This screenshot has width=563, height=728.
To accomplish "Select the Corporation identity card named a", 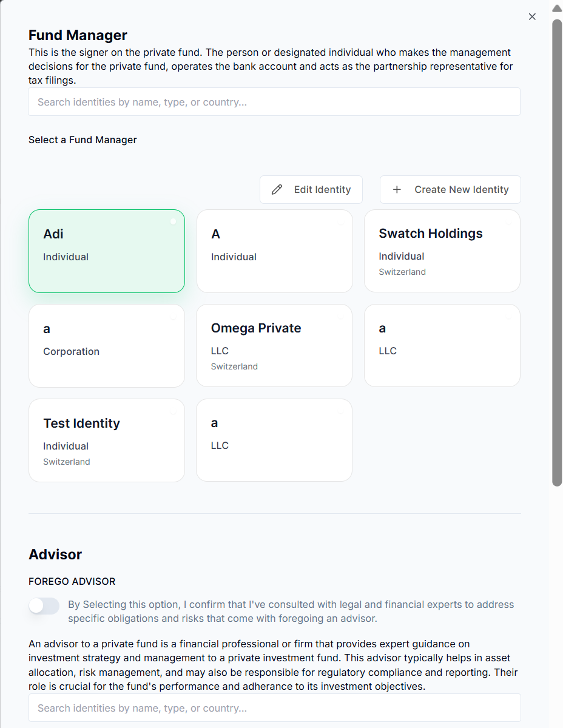I will 107,346.
